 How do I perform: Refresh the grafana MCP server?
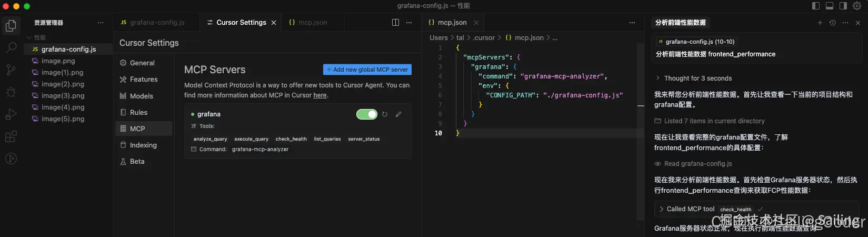[385, 114]
